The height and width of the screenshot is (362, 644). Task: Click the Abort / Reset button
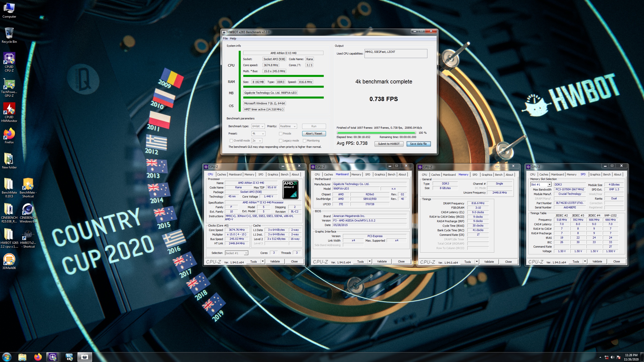[x=314, y=134]
